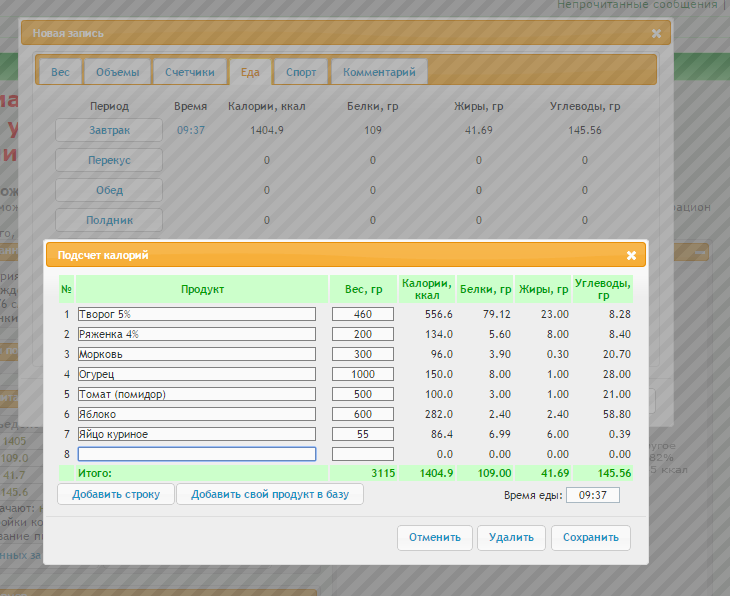The height and width of the screenshot is (596, 730).
Task: Switch to the Вес tab
Action: (60, 72)
